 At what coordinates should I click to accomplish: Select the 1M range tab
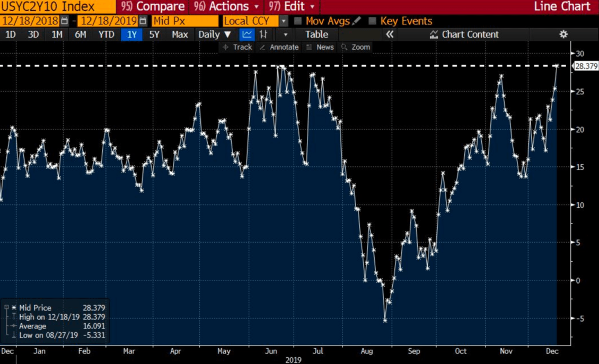(57, 34)
